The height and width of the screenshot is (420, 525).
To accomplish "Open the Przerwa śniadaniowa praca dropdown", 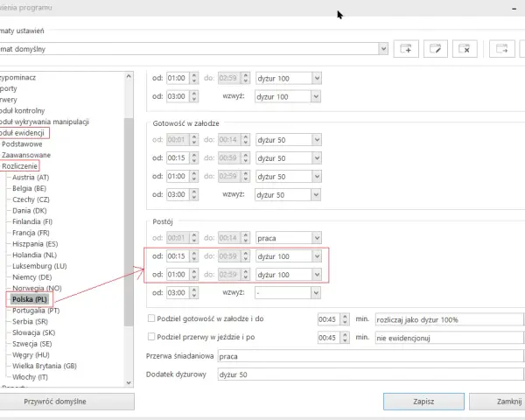I will [x=371, y=356].
